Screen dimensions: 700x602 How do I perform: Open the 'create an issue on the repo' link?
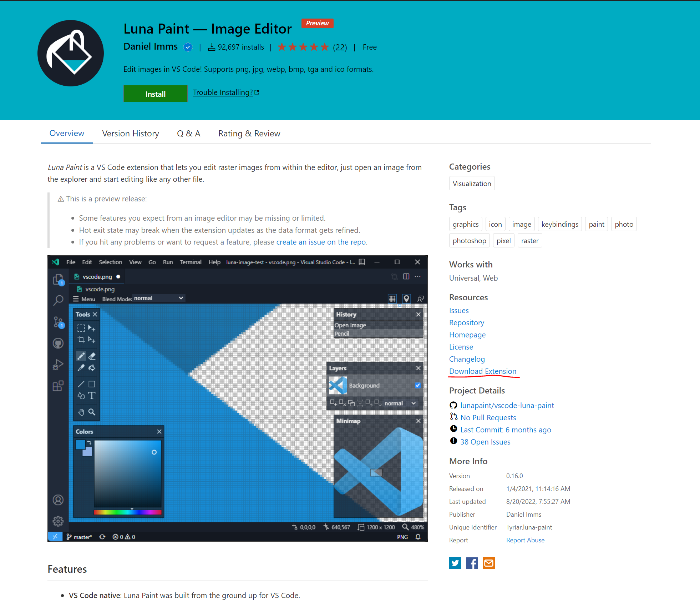click(x=321, y=242)
